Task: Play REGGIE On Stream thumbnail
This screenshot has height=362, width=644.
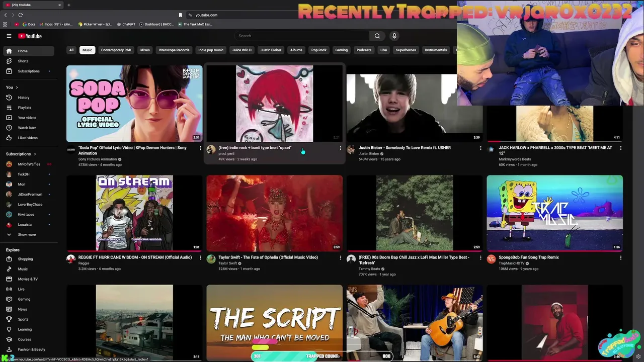Action: pyautogui.click(x=134, y=213)
